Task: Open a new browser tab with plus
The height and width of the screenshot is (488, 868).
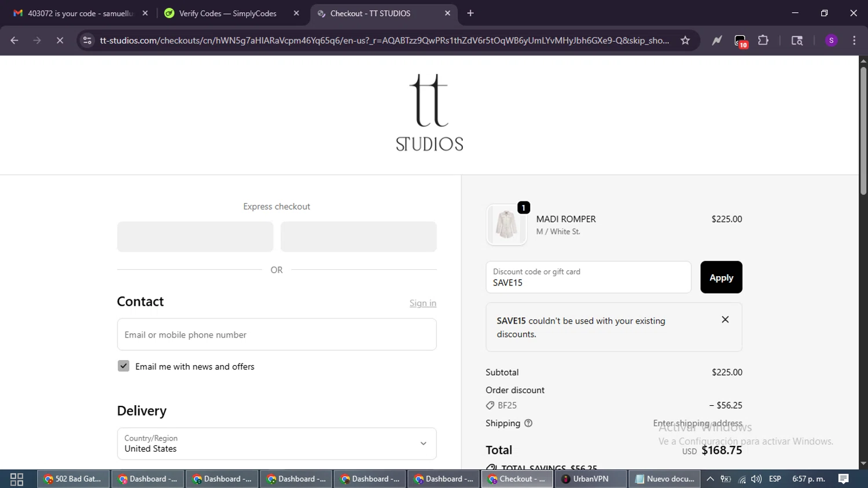Action: [x=470, y=13]
